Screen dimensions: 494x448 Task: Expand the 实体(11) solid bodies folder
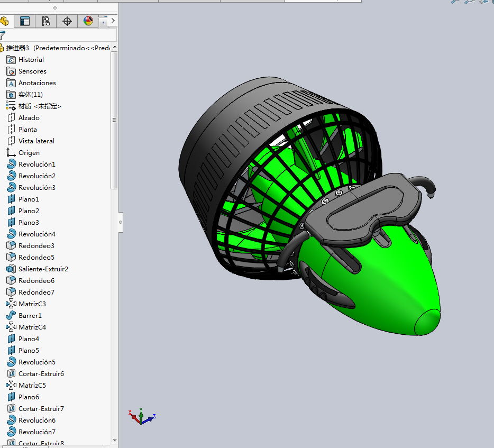[x=30, y=95]
